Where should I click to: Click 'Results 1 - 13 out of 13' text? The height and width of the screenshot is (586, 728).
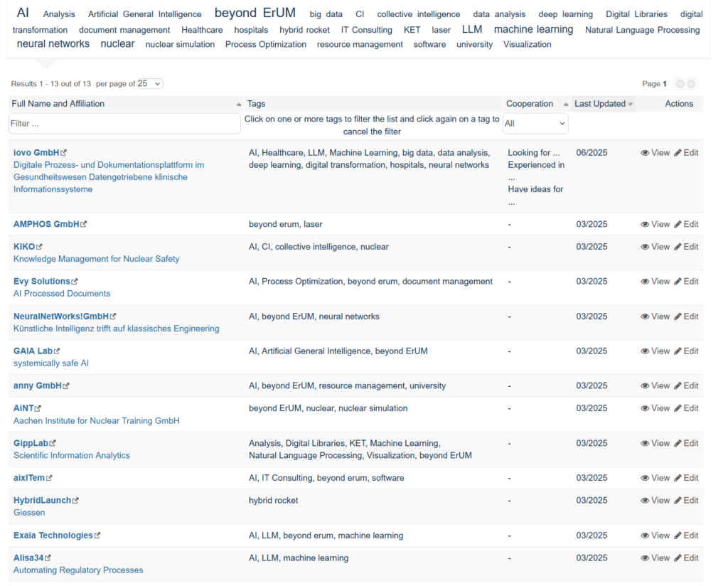[x=51, y=84]
